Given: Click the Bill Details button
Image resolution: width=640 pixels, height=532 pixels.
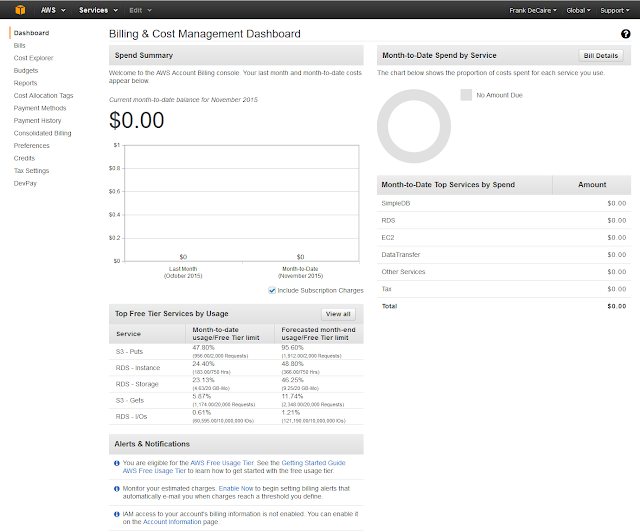Looking at the screenshot, I should pos(601,56).
